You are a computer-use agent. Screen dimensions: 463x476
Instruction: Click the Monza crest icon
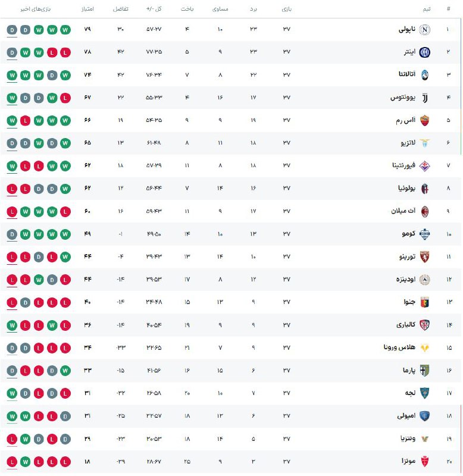tap(425, 461)
